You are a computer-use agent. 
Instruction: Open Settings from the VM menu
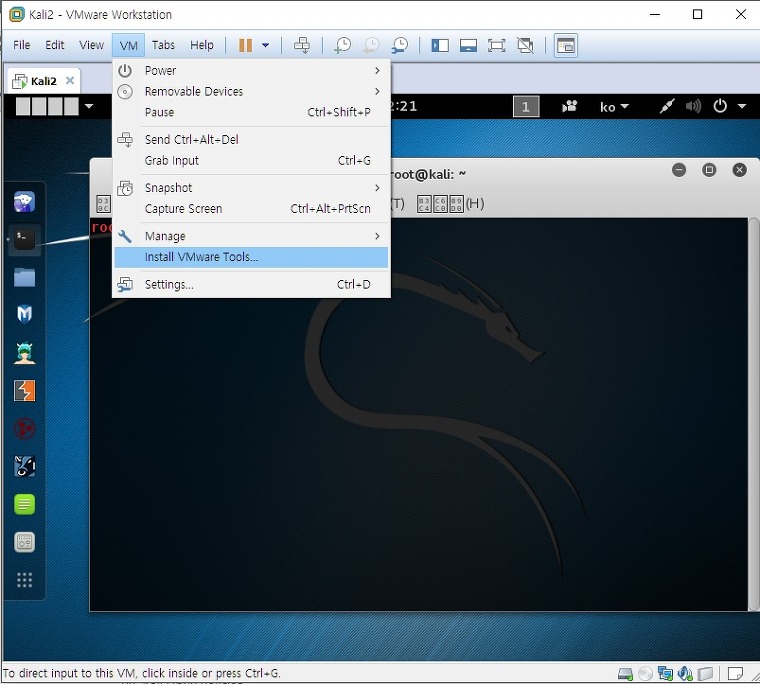pyautogui.click(x=251, y=285)
